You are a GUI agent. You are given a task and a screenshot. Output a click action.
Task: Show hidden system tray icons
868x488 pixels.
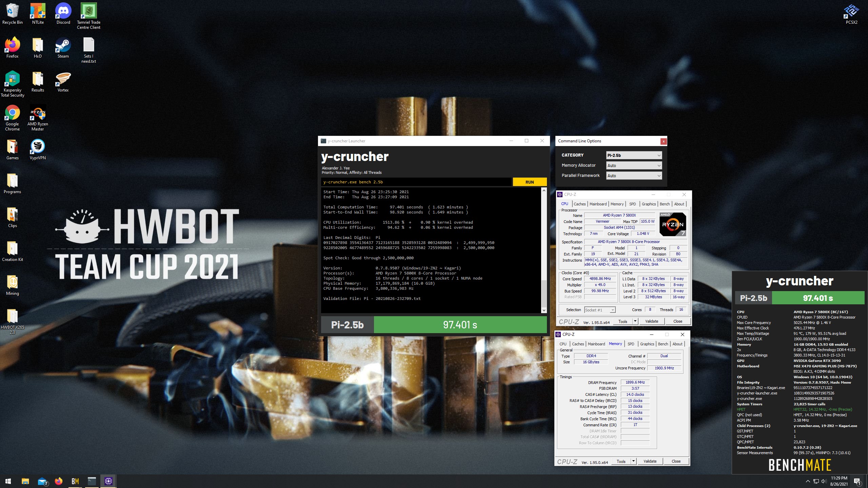pos(808,481)
